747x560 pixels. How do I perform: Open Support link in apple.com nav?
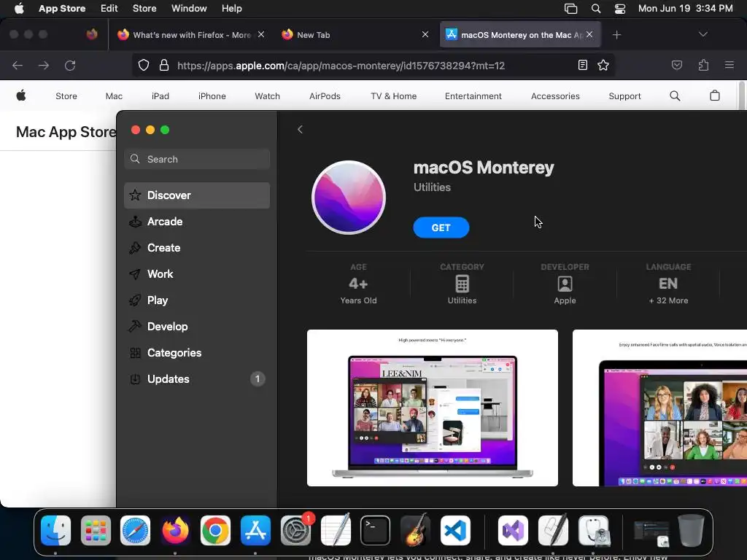coord(624,96)
